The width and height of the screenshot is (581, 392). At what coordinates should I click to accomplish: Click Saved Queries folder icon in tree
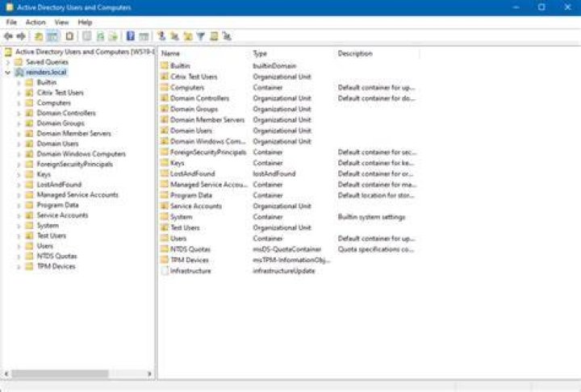click(19, 62)
